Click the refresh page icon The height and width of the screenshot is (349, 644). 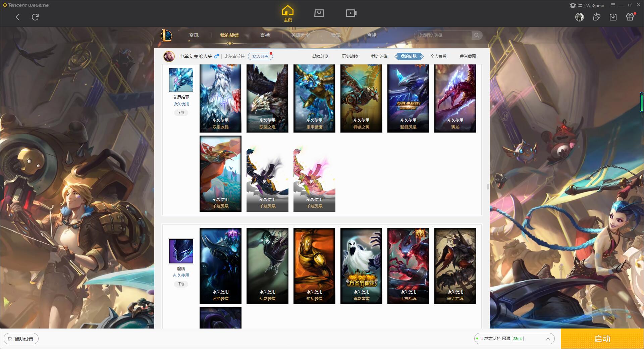[x=35, y=17]
